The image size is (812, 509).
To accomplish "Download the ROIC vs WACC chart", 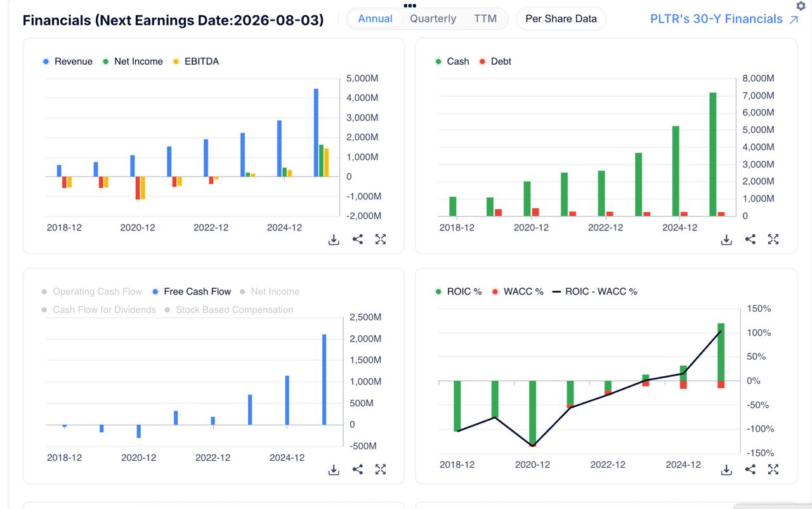I will pyautogui.click(x=726, y=470).
